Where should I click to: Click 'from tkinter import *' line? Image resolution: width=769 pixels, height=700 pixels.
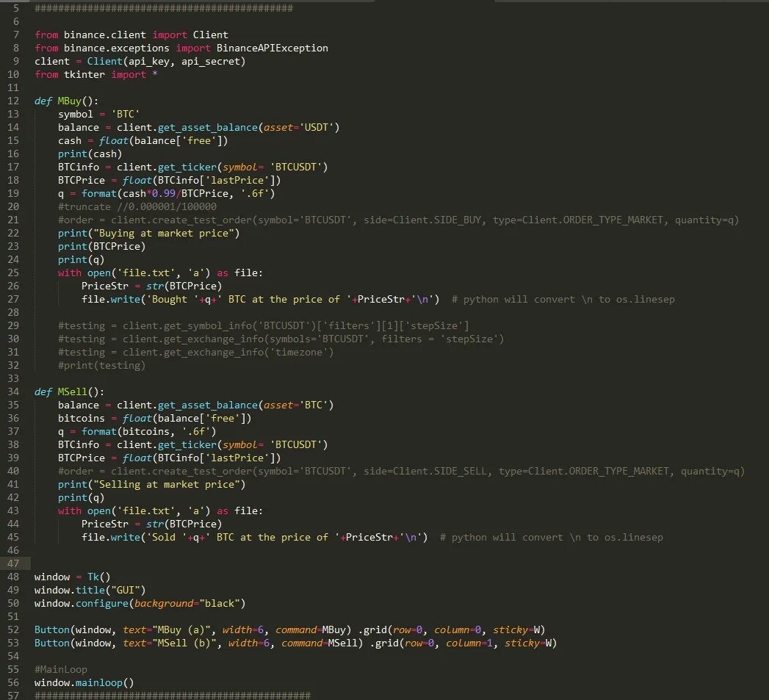96,75
